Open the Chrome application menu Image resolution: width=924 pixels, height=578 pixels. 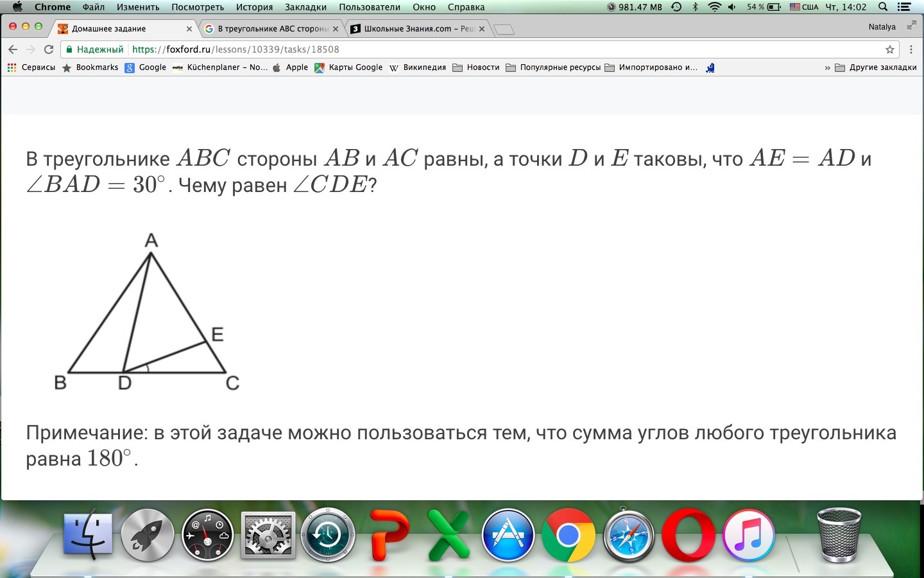[x=53, y=7]
